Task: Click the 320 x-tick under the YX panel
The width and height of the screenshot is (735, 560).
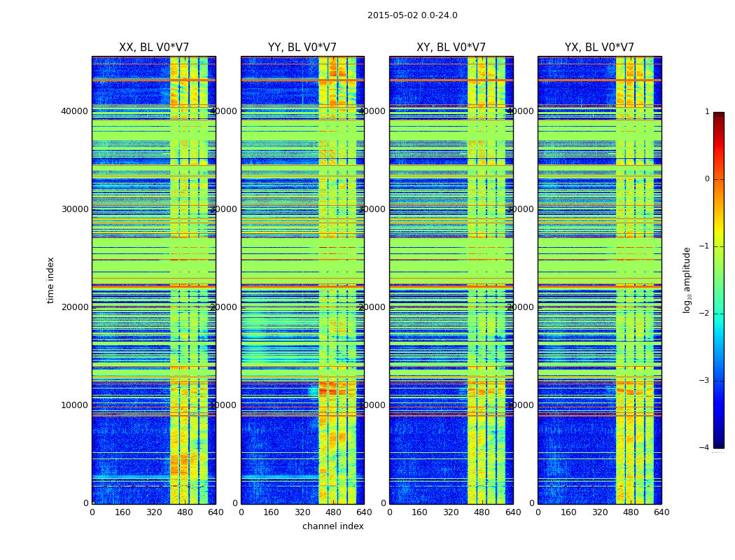Action: [599, 512]
